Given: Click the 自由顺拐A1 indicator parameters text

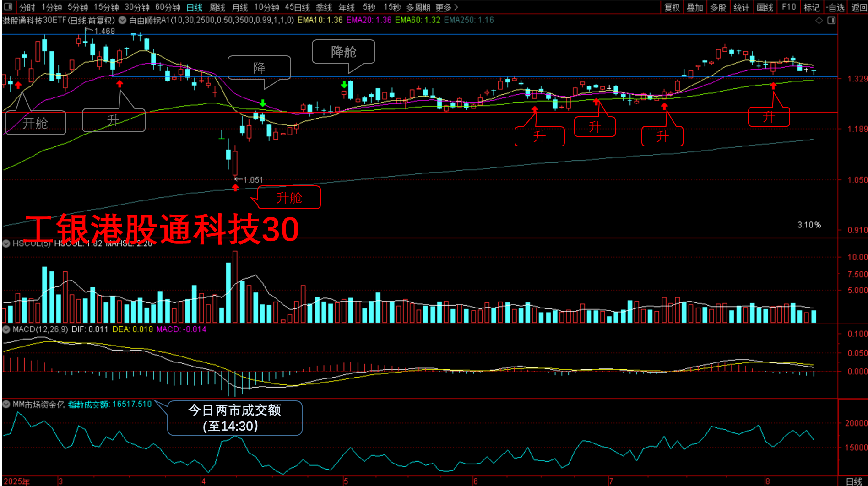Looking at the screenshot, I should 211,20.
